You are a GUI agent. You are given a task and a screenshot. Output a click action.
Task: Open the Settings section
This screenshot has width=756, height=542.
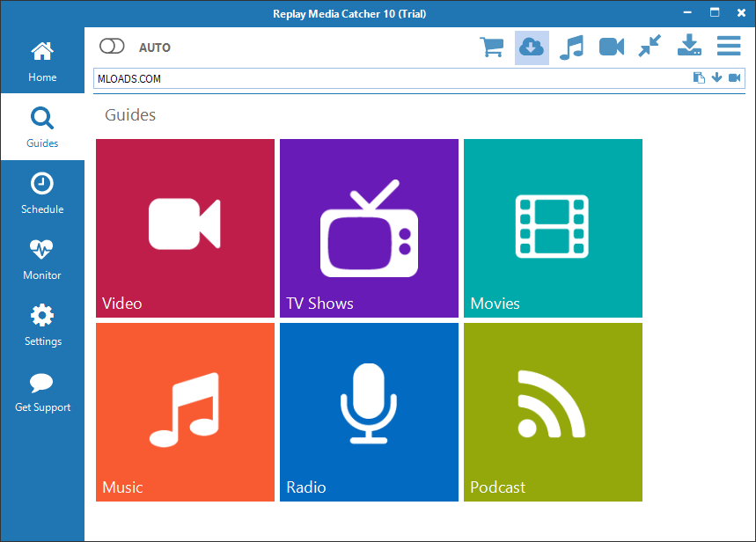pos(41,324)
